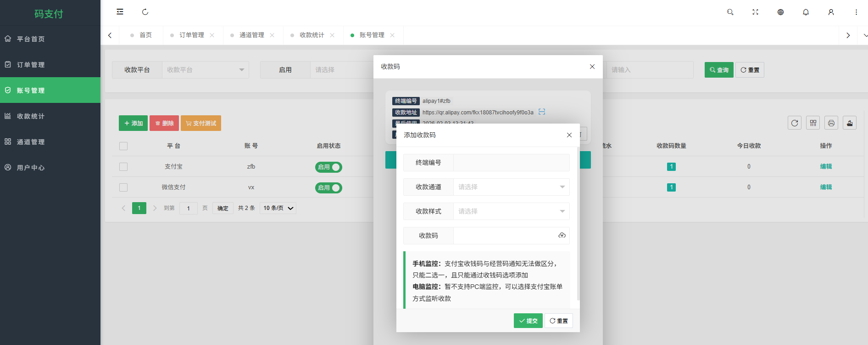Click the 确定 pagination button
This screenshot has width=868, height=345.
[223, 208]
